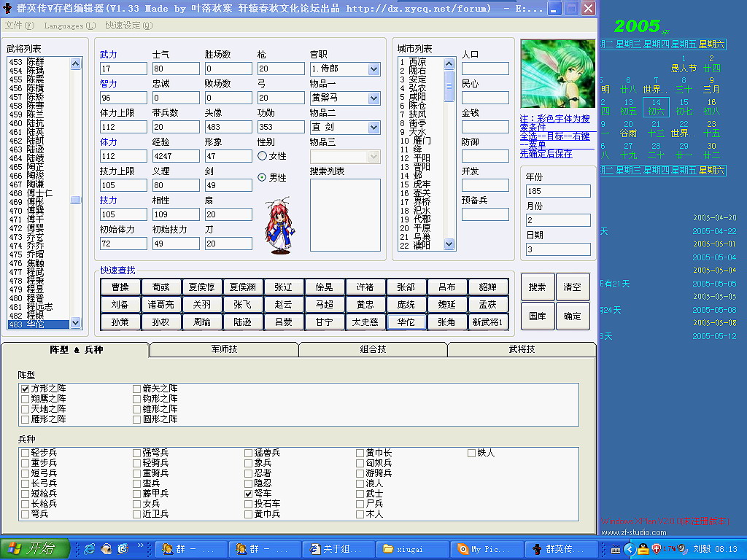Image resolution: width=747 pixels, height=560 pixels.
Task: Expand the 物品二 item dropdown
Action: click(373, 128)
